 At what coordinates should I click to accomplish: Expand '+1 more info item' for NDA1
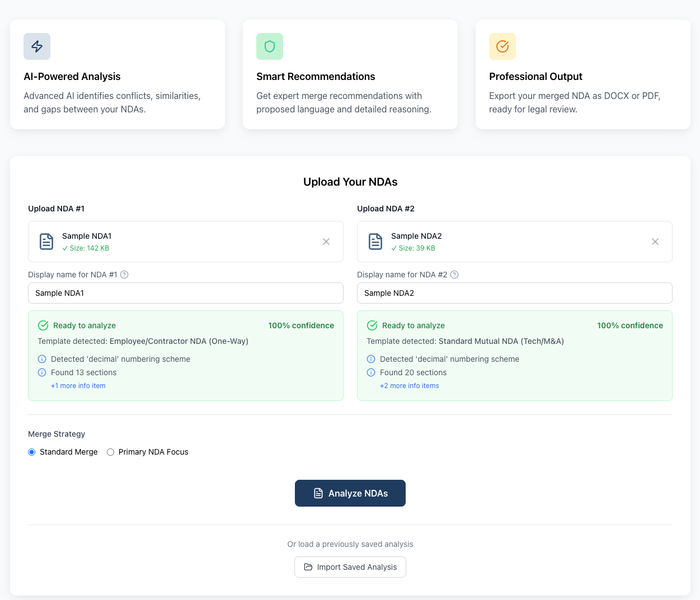[78, 385]
